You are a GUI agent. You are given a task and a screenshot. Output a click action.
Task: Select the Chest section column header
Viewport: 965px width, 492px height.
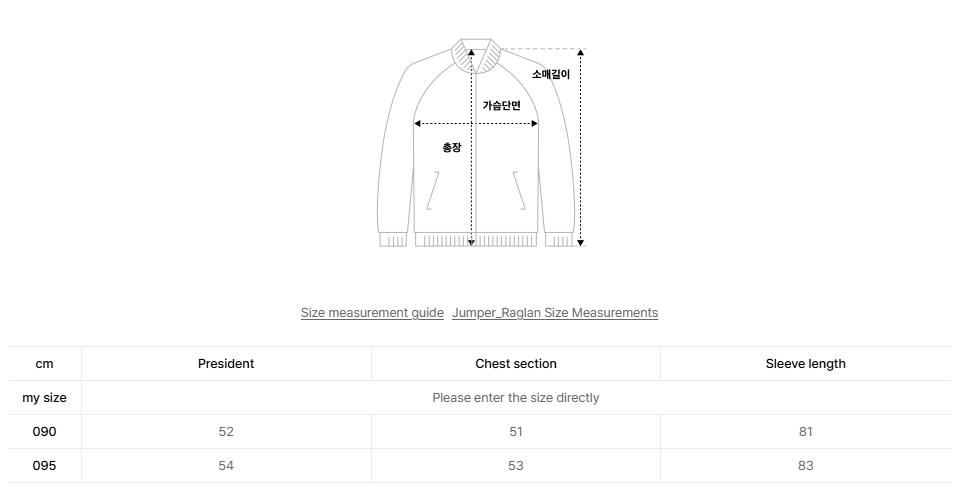coord(516,364)
